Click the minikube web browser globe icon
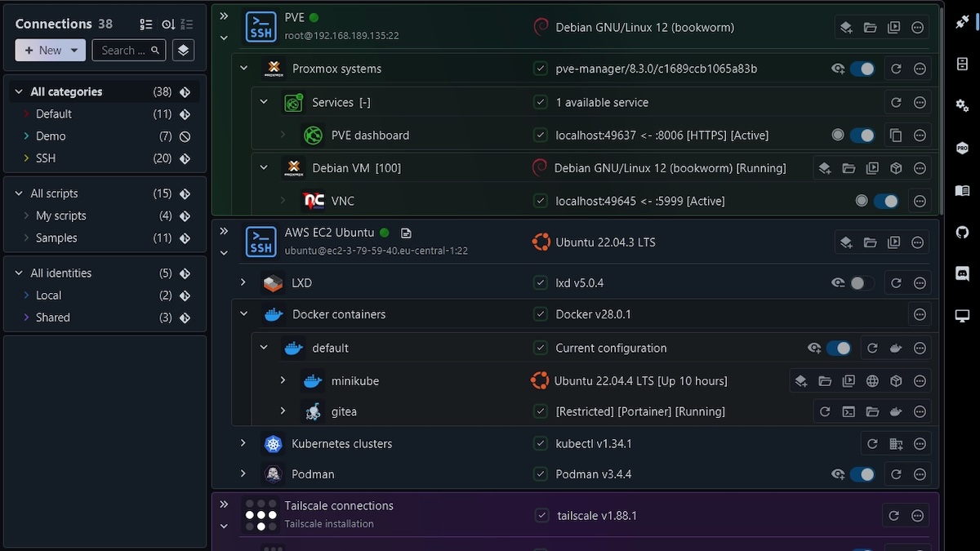The width and height of the screenshot is (980, 551). click(x=872, y=381)
